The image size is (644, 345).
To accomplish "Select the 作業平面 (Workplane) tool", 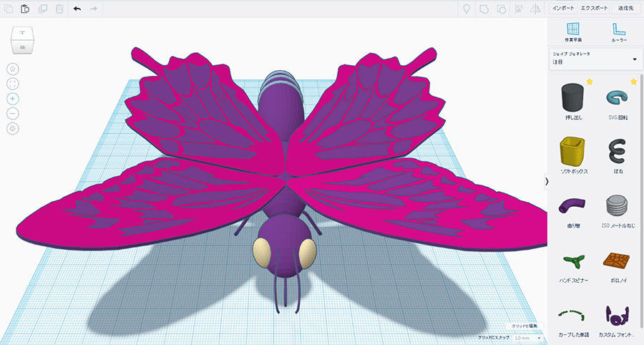I will [573, 32].
